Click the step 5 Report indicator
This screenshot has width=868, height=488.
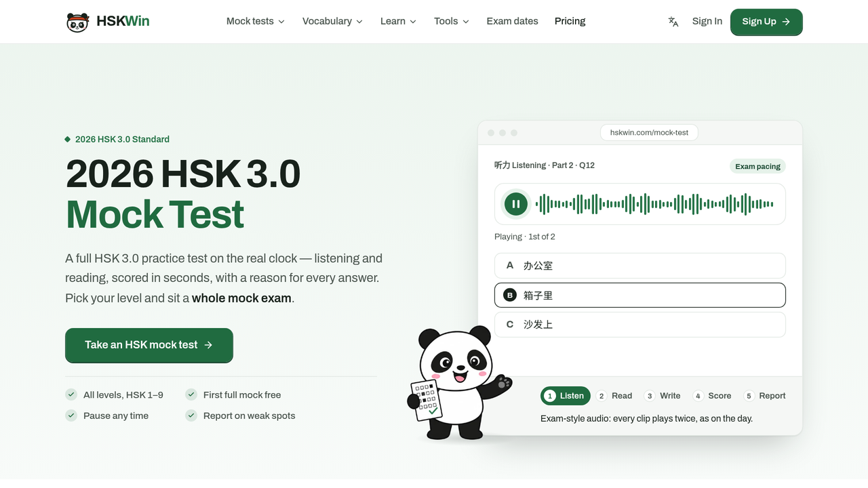tap(764, 396)
